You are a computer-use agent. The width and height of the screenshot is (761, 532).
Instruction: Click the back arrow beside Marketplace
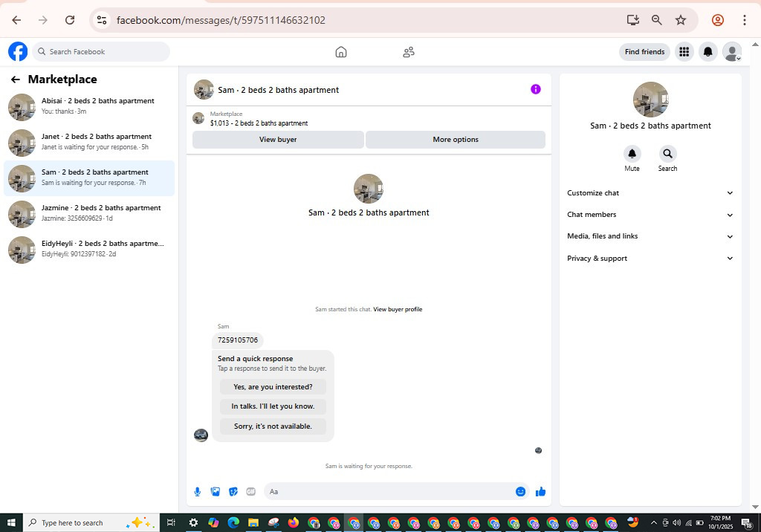point(16,80)
